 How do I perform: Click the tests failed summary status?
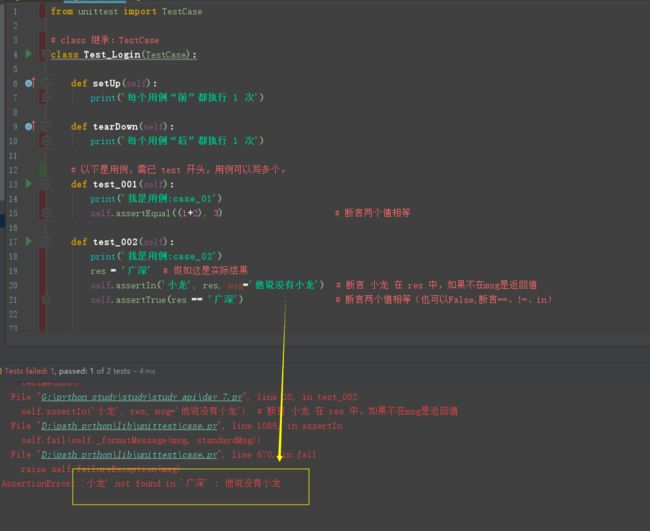[x=78, y=371]
